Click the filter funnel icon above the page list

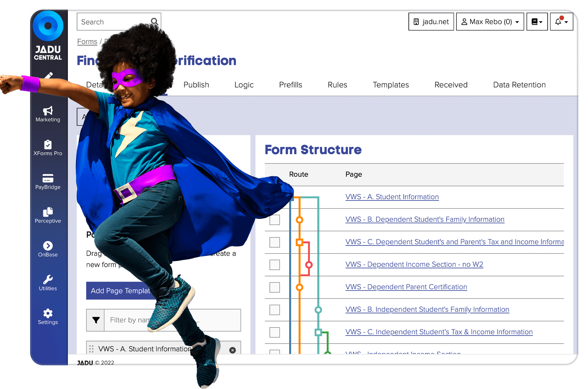[95, 320]
